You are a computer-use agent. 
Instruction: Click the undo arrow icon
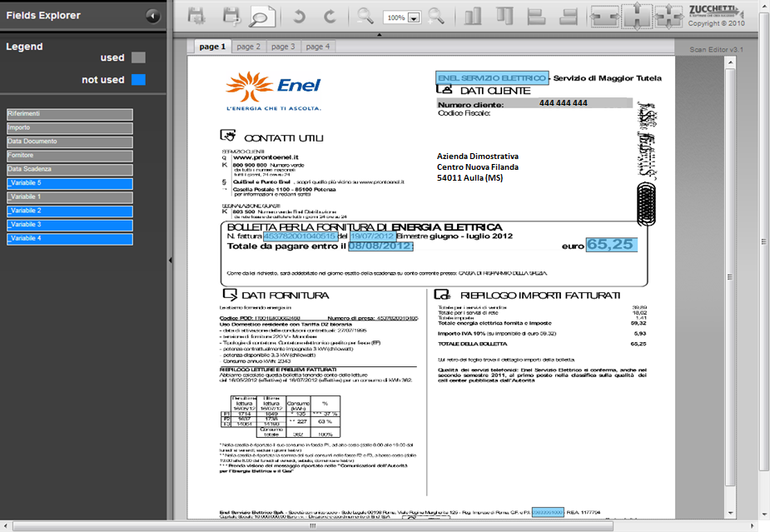pyautogui.click(x=299, y=16)
